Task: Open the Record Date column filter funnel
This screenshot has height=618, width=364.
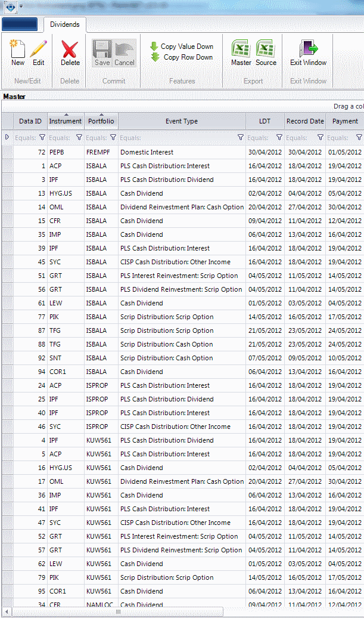Action: coord(321,138)
